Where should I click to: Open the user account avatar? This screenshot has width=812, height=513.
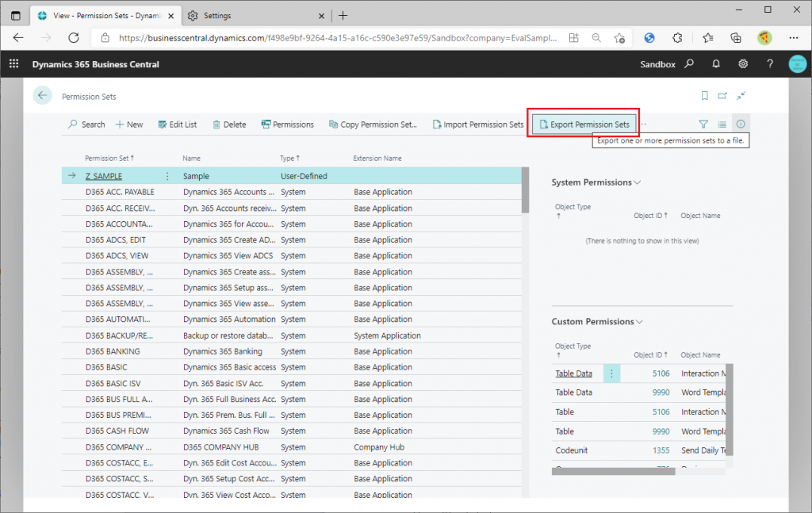point(798,63)
